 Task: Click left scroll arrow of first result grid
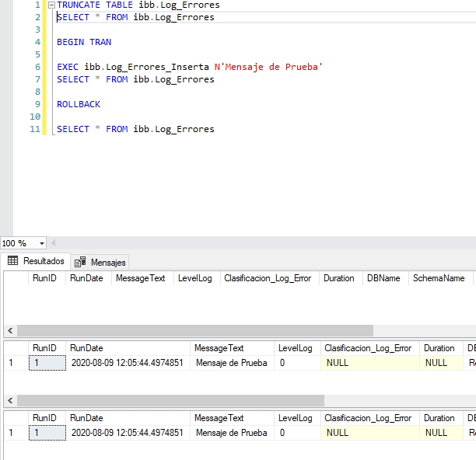tap(9, 330)
